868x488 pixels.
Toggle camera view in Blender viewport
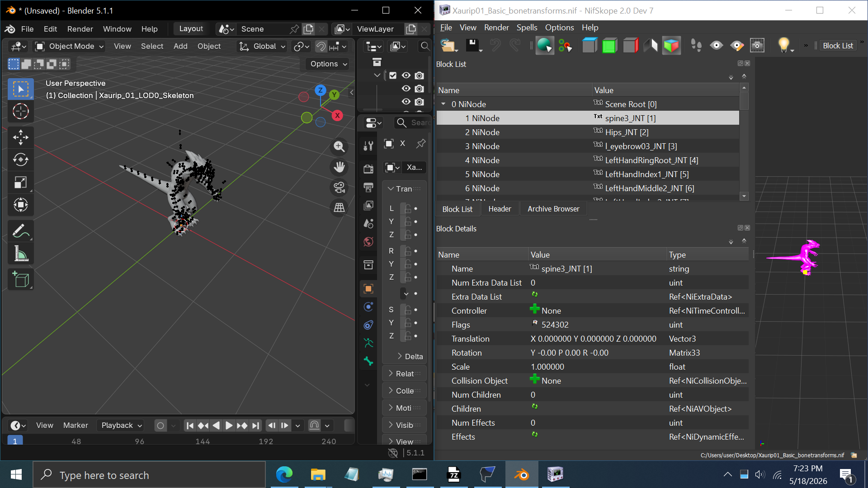pyautogui.click(x=339, y=187)
